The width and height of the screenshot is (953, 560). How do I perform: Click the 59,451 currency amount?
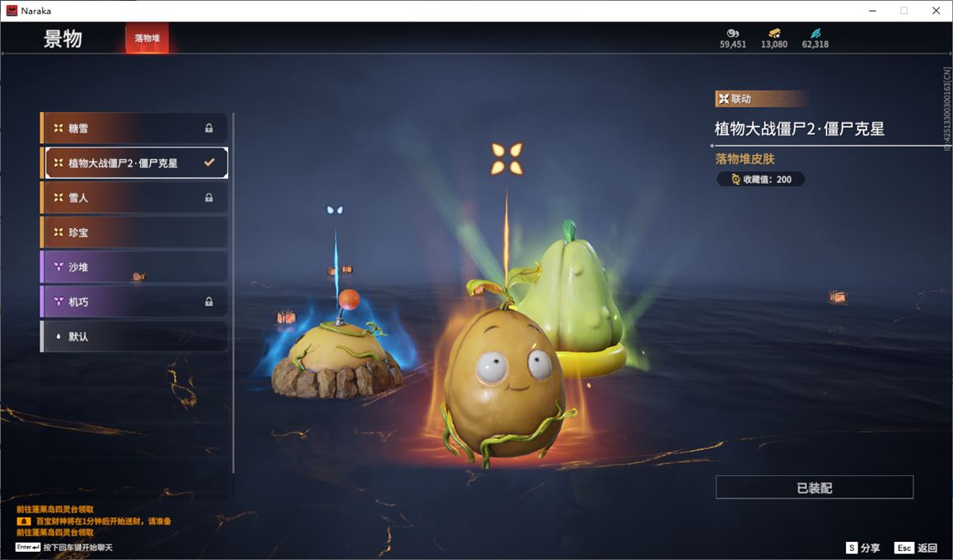pyautogui.click(x=733, y=44)
